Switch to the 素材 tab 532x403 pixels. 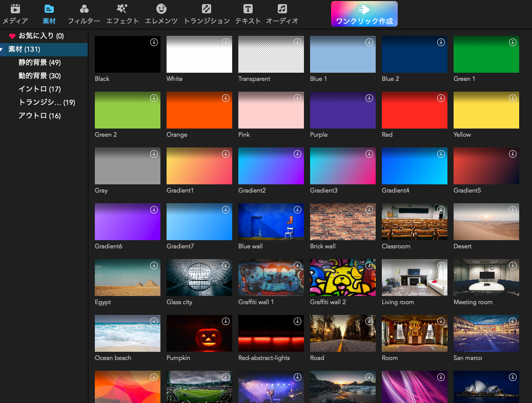(x=49, y=14)
